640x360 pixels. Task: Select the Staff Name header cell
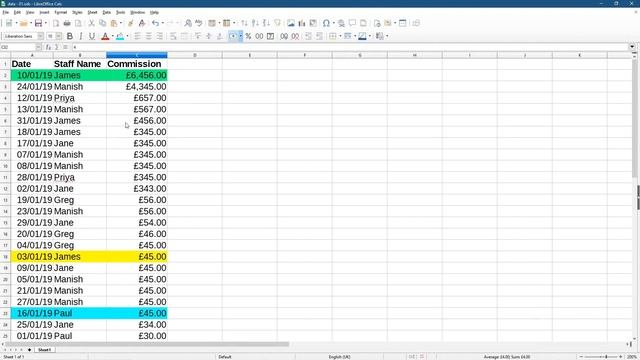coord(80,64)
